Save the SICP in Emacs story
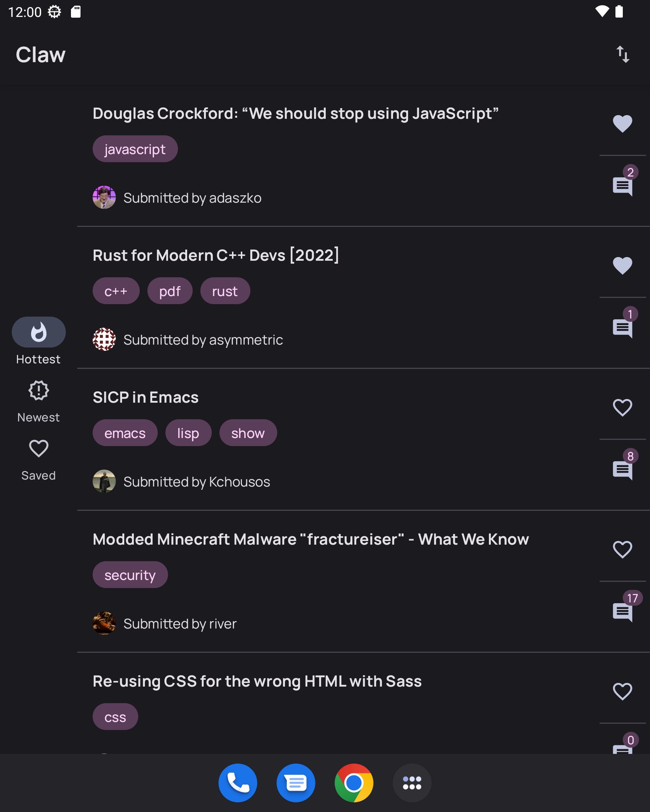The height and width of the screenshot is (812, 650). (622, 407)
